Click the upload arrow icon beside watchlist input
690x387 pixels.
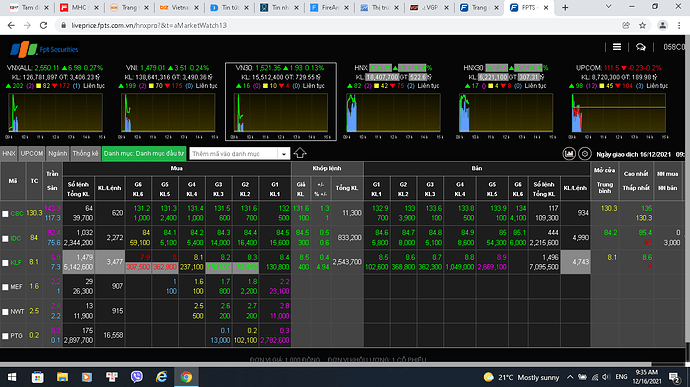(x=300, y=153)
